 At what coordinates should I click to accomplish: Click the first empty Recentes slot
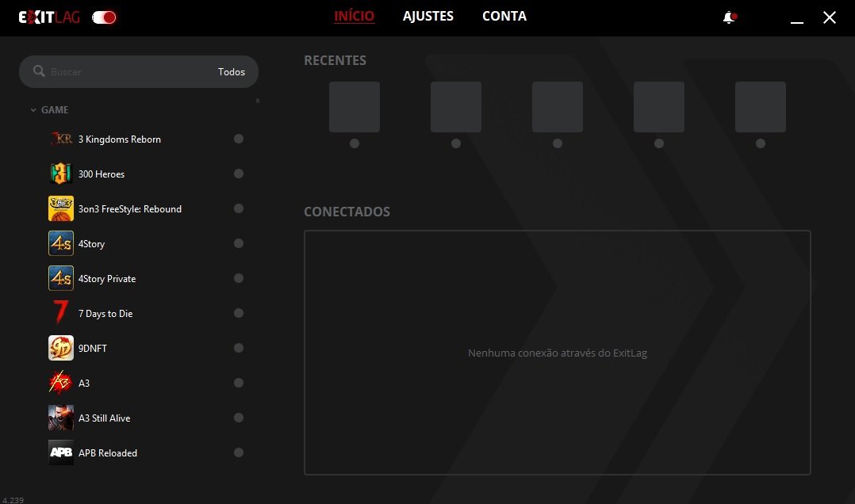pos(355,107)
